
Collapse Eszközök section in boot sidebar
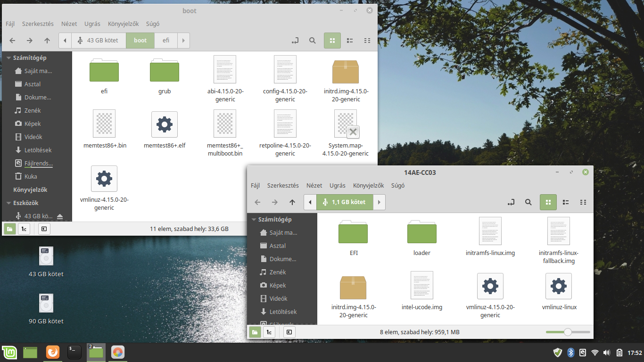[8, 203]
